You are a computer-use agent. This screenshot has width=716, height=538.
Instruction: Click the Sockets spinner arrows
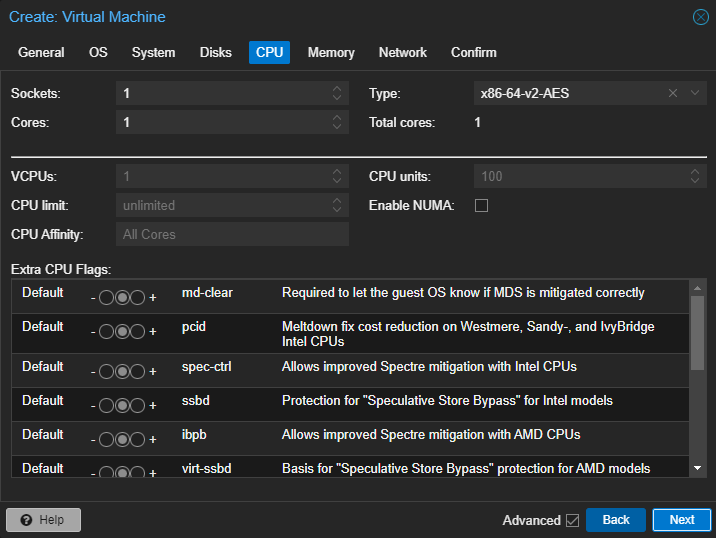[x=337, y=93]
